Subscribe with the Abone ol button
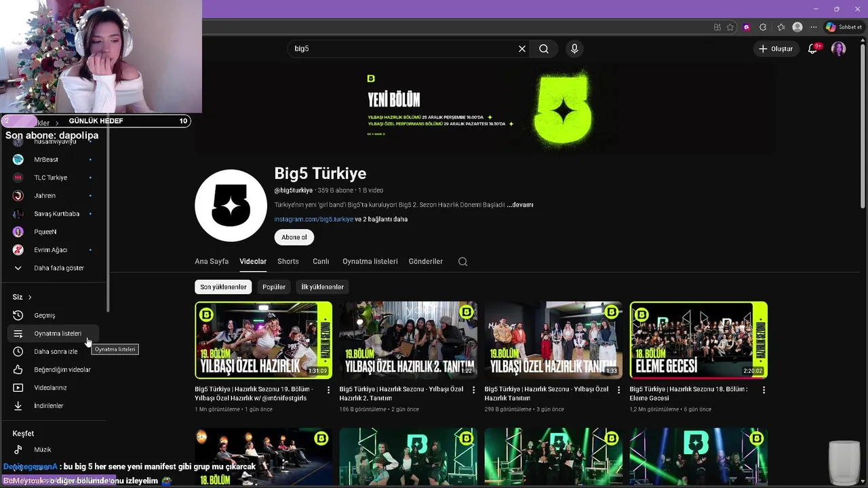The image size is (868, 488). click(x=294, y=237)
